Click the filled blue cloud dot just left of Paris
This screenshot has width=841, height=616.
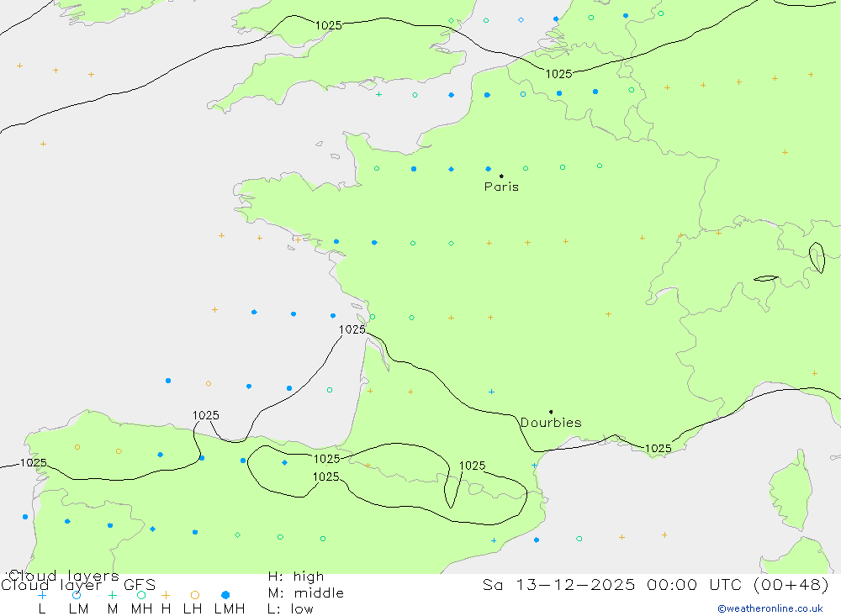pos(488,169)
